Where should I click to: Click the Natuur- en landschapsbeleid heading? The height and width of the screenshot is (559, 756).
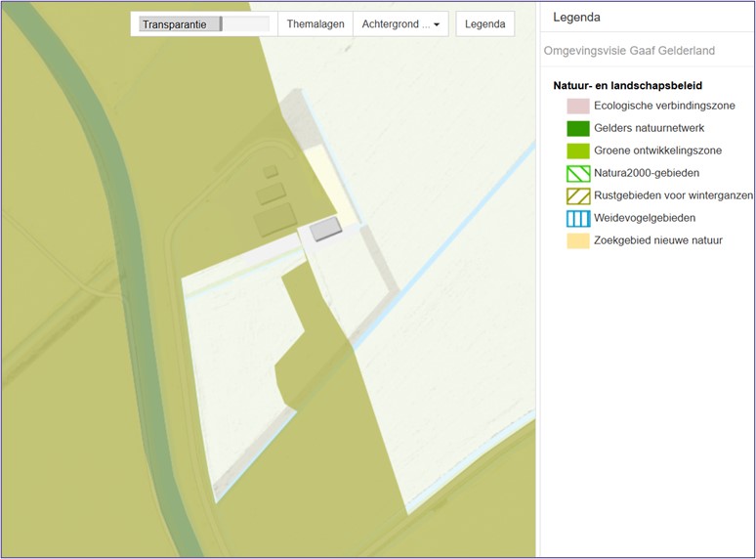627,86
